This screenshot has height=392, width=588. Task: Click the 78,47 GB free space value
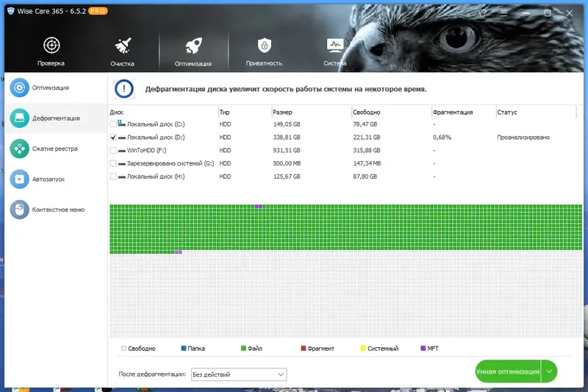(x=365, y=124)
